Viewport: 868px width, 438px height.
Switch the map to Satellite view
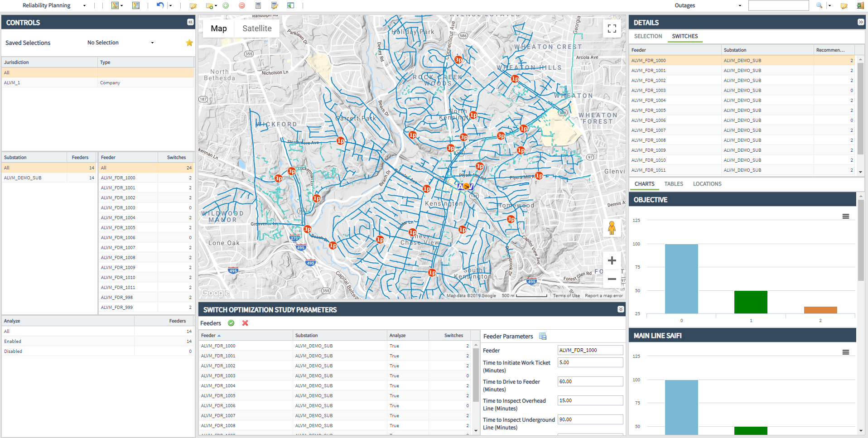(x=257, y=29)
